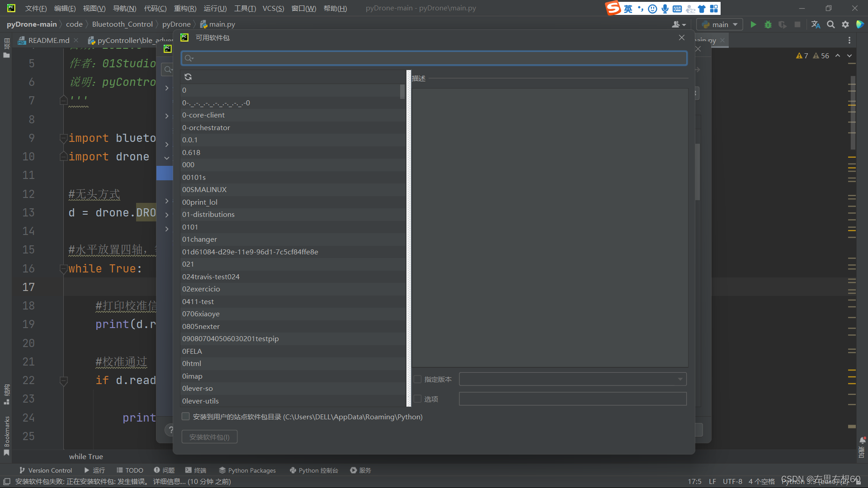Click the Sogou microphone voice input icon
This screenshot has height=488, width=868.
coord(665,9)
